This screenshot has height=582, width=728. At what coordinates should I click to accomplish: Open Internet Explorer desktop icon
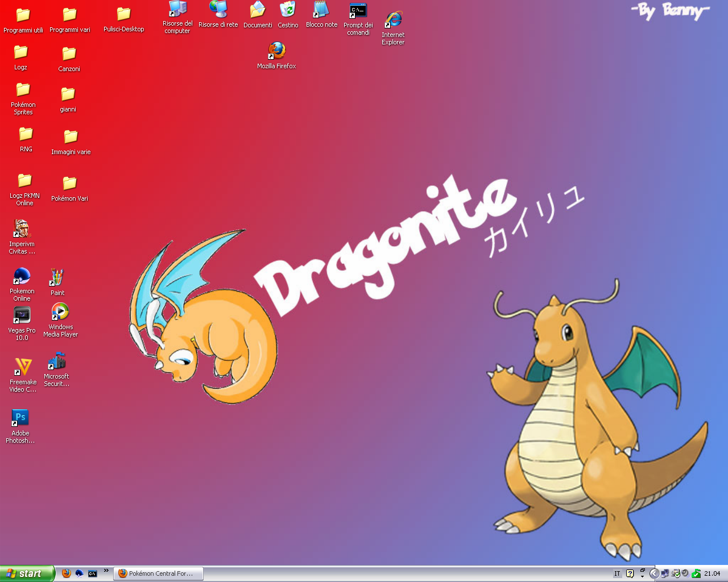click(393, 28)
